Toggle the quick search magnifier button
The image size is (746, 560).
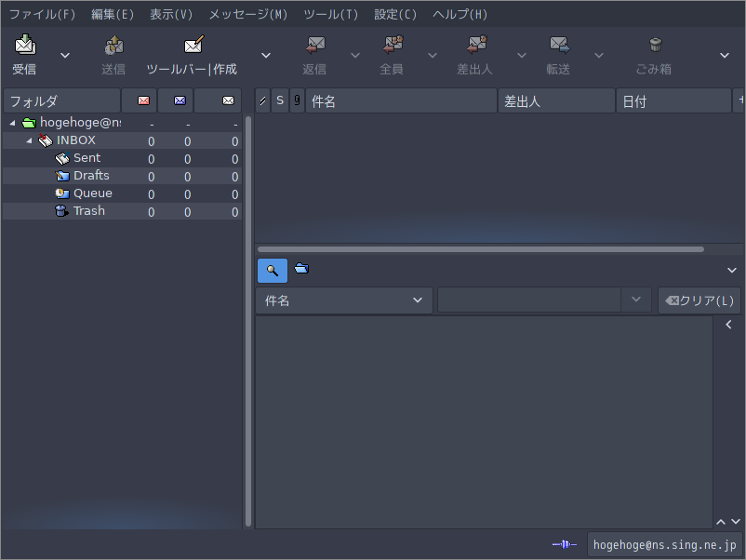273,271
